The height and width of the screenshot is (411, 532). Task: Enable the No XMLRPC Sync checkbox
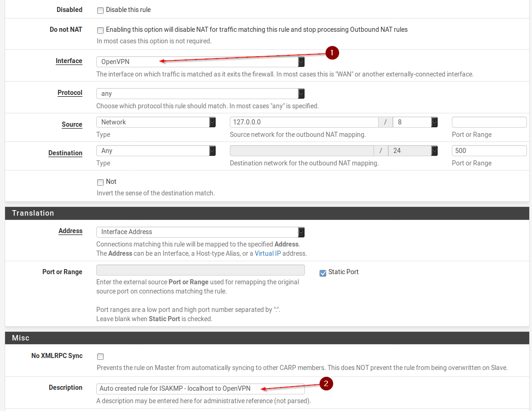click(100, 356)
